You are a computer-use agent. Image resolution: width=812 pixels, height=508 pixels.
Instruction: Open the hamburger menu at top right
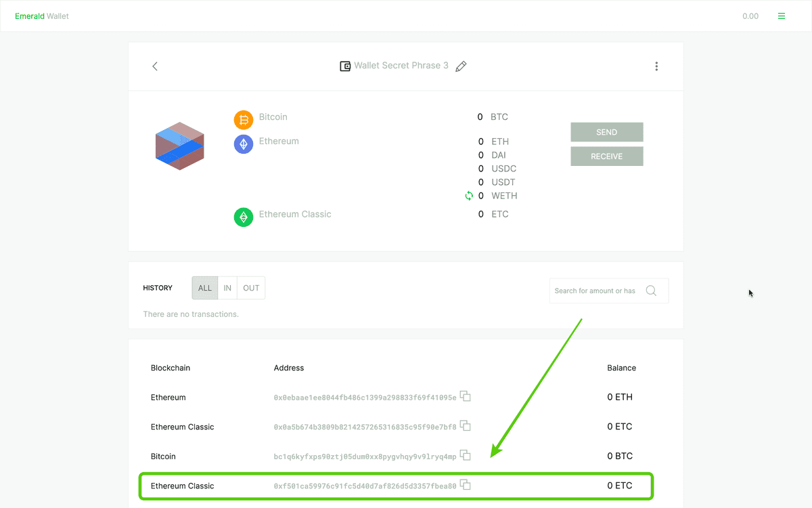tap(782, 15)
